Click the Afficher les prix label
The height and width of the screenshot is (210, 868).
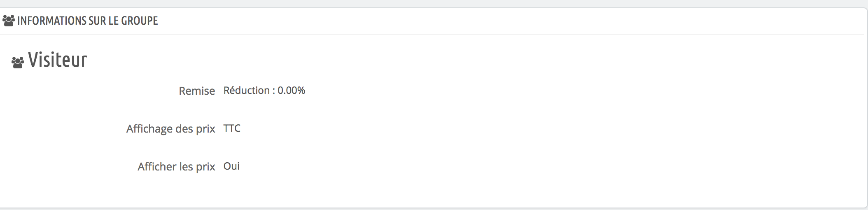coord(176,167)
